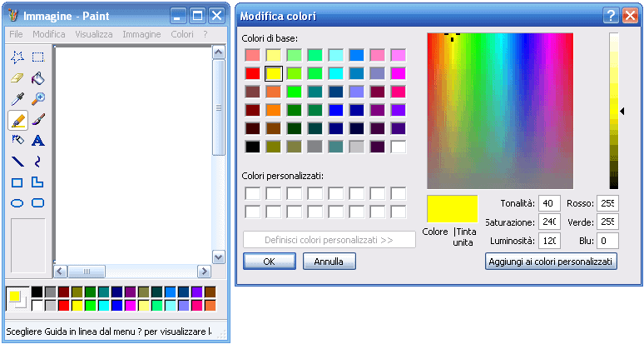Pick the cyan basic color swatch
Viewport: 644px width, 344px height.
[x=336, y=73]
